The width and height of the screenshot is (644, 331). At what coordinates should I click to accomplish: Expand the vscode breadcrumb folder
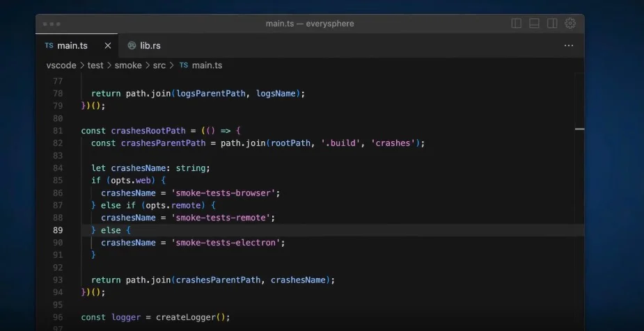[61, 65]
